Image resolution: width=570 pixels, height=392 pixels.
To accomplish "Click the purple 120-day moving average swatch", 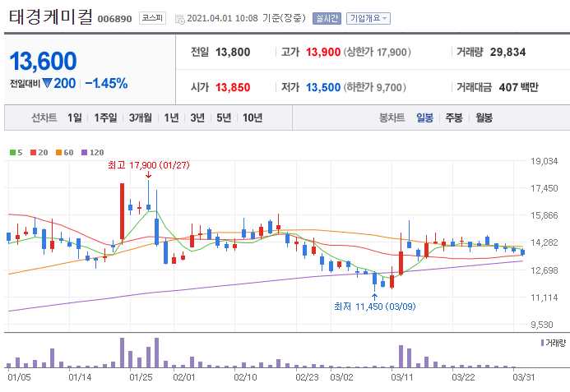I will pyautogui.click(x=85, y=153).
